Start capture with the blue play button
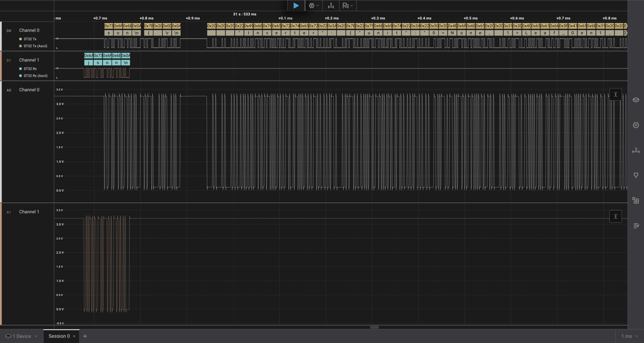 click(x=296, y=6)
